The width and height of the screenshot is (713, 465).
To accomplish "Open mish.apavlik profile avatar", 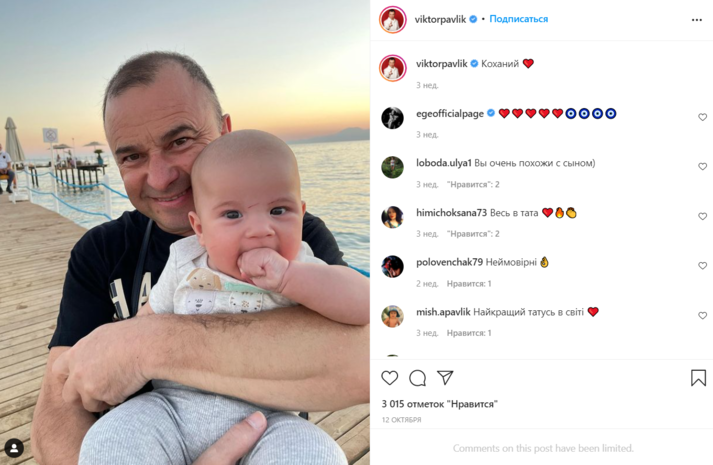I will click(x=392, y=316).
